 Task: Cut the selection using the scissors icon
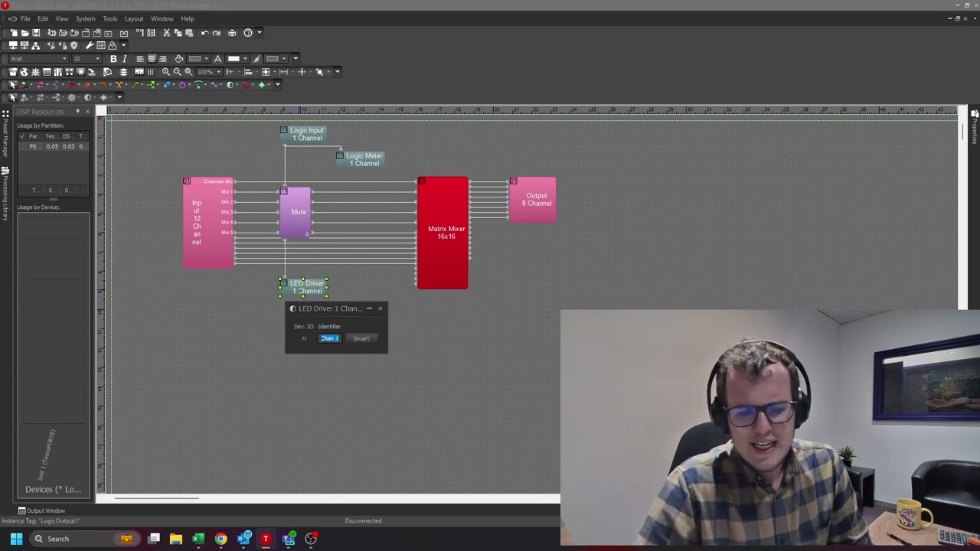(166, 33)
